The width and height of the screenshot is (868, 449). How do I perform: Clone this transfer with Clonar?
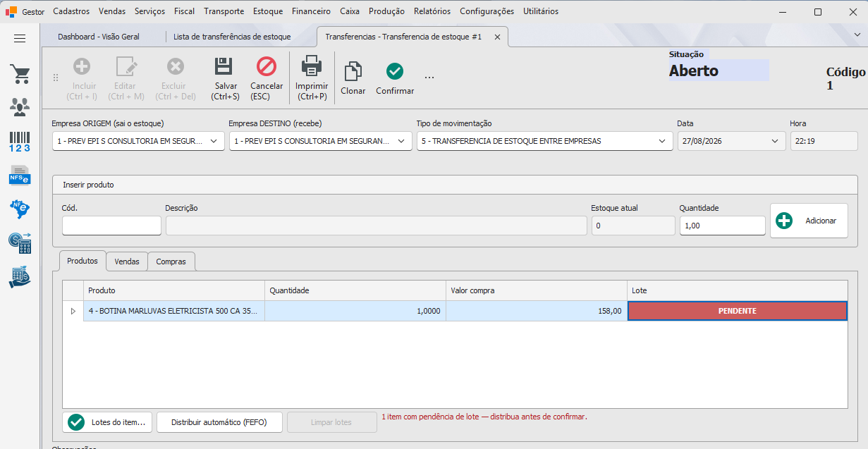click(x=353, y=79)
